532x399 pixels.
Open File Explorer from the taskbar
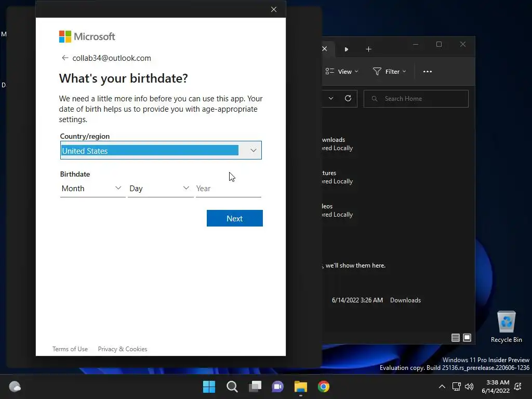(301, 387)
